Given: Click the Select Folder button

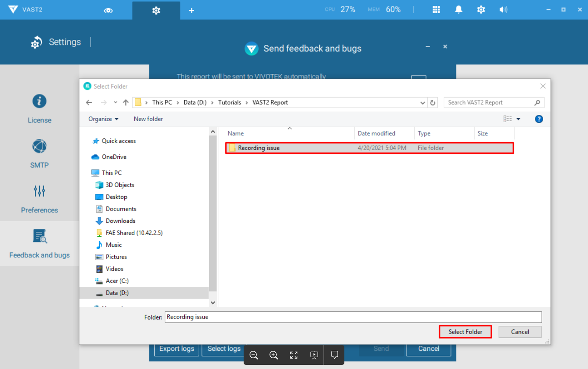Looking at the screenshot, I should click(x=465, y=332).
